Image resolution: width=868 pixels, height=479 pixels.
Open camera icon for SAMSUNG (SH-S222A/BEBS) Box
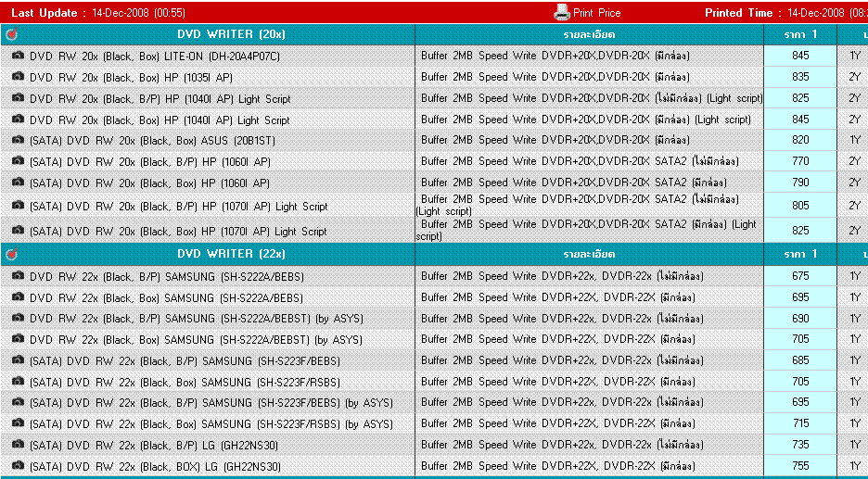pos(19,296)
